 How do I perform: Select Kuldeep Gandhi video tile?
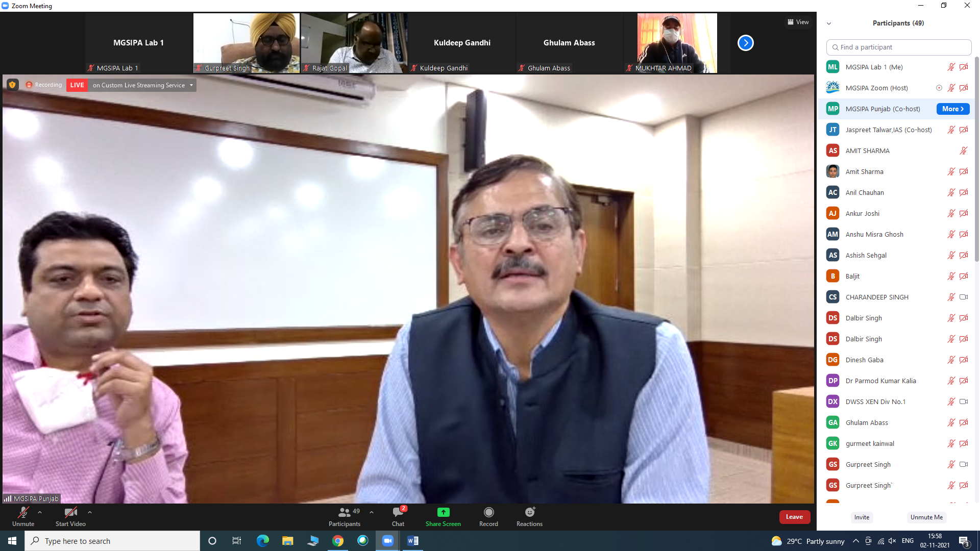(x=462, y=43)
